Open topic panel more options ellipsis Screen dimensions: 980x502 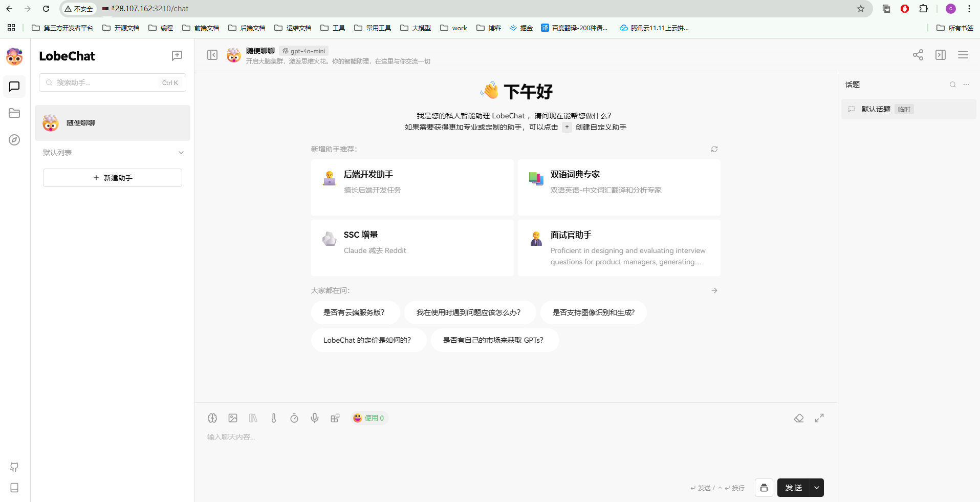pyautogui.click(x=966, y=85)
